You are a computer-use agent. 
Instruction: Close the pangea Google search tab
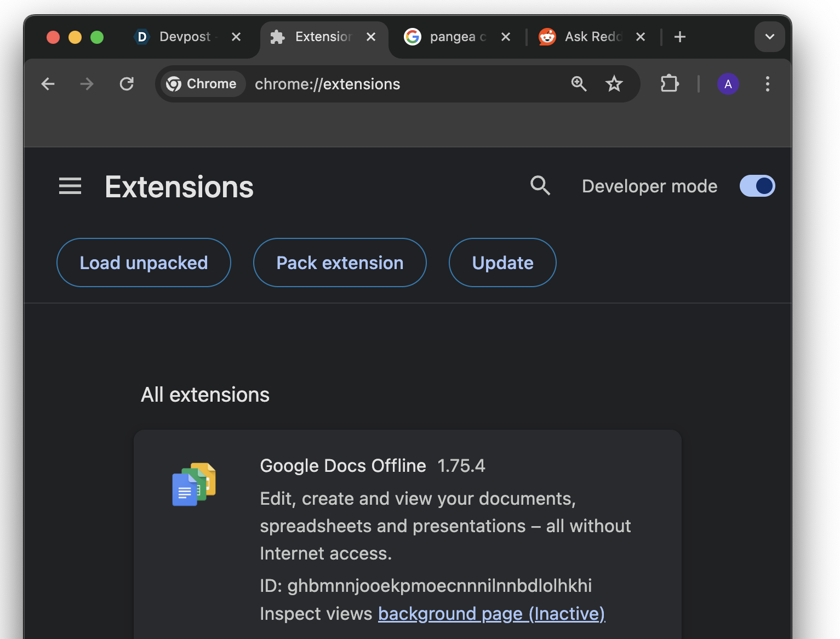[506, 37]
